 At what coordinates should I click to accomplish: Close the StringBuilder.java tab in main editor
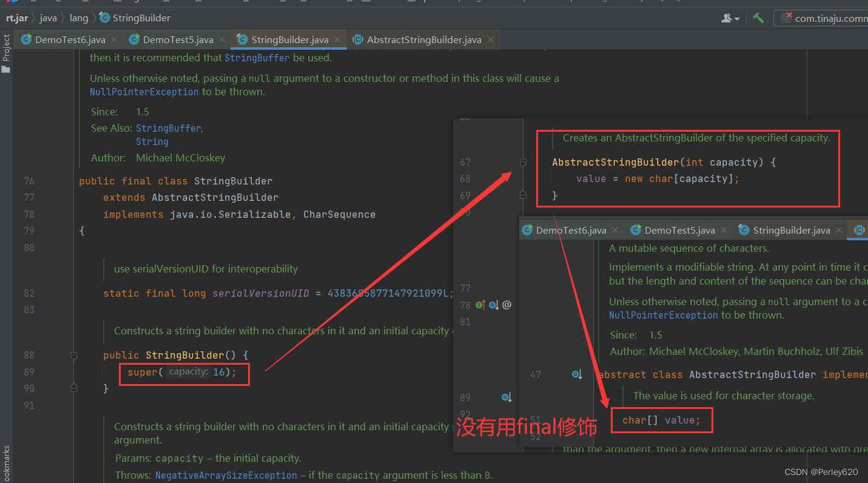pyautogui.click(x=337, y=39)
